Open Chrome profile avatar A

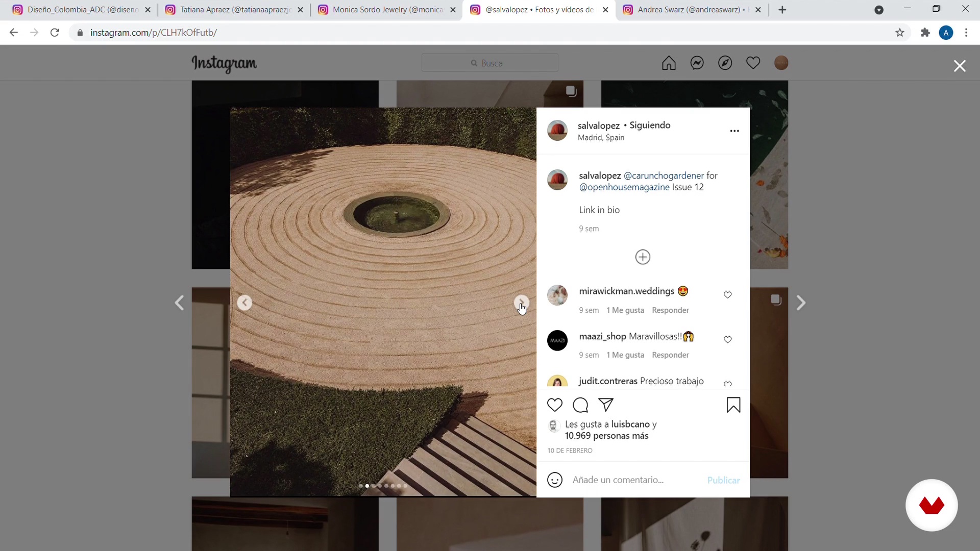point(946,33)
